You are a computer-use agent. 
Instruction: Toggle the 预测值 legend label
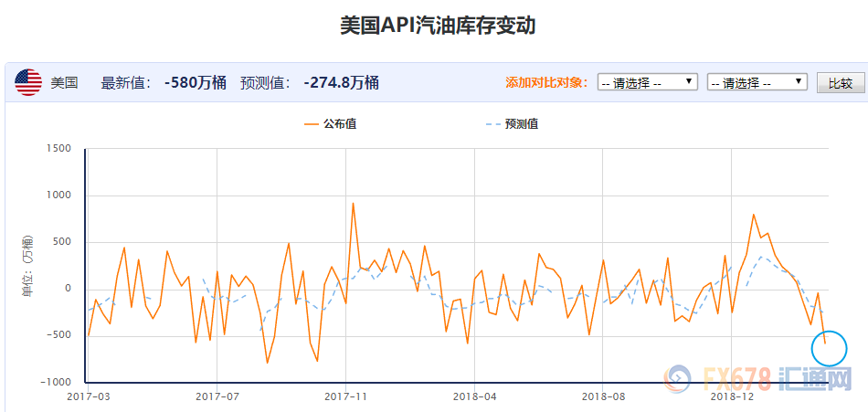point(522,124)
